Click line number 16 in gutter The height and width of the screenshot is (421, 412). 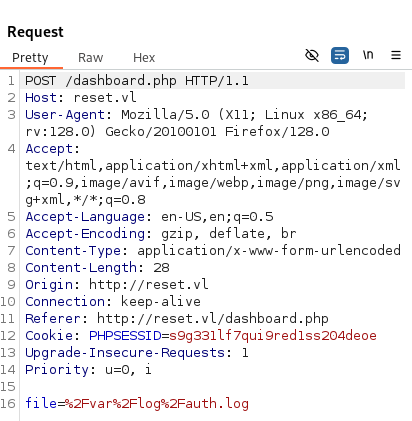click(8, 404)
